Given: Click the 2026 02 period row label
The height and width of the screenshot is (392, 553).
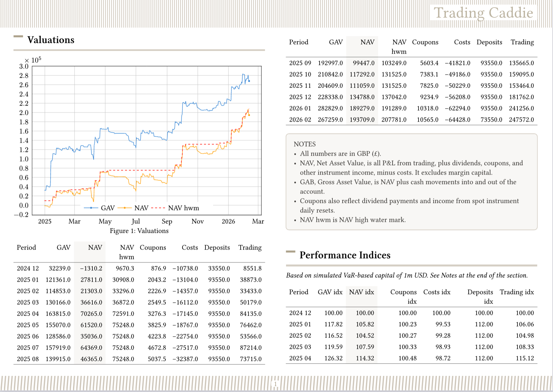Looking at the screenshot, I should pyautogui.click(x=300, y=120).
